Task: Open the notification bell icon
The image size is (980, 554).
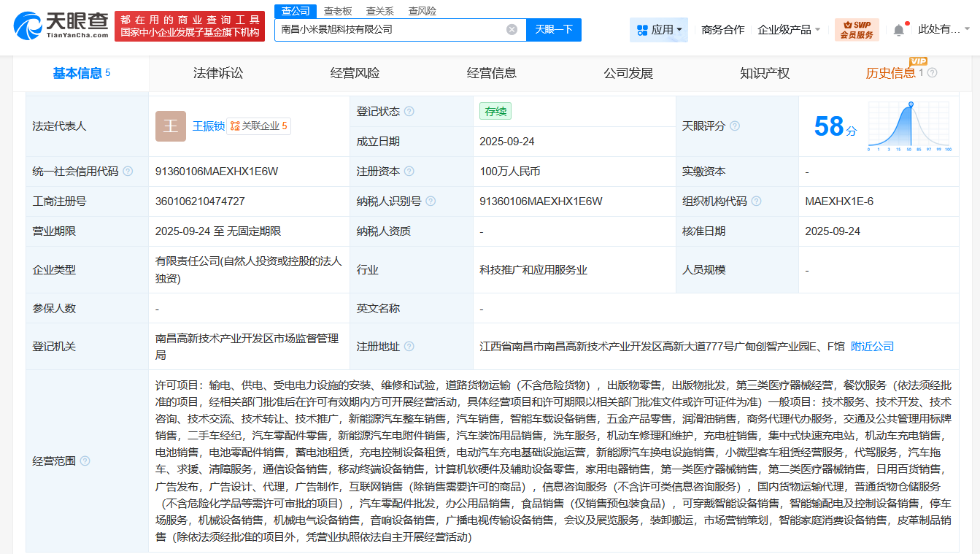Action: pyautogui.click(x=899, y=29)
